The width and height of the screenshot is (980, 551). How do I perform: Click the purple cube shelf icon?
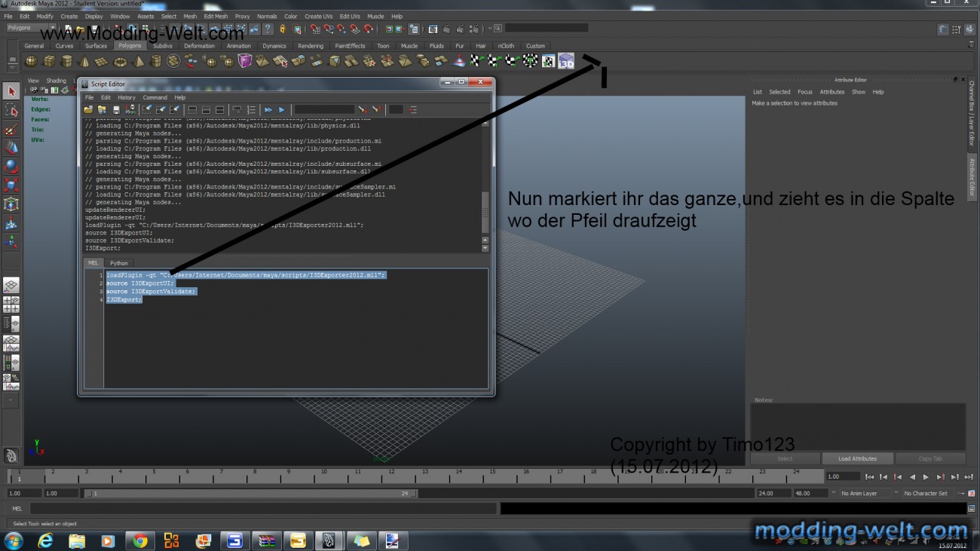(245, 61)
